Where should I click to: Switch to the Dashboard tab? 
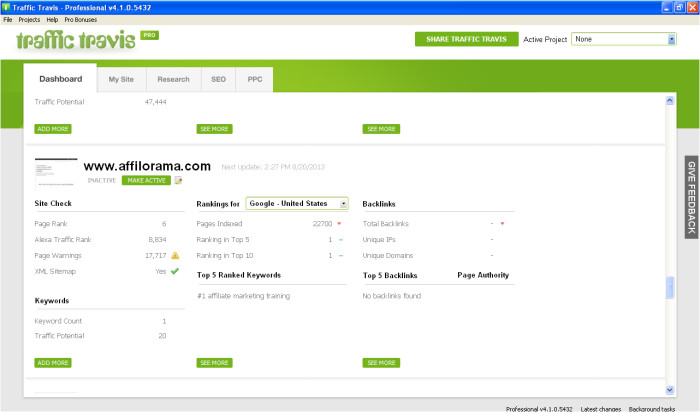coord(61,79)
